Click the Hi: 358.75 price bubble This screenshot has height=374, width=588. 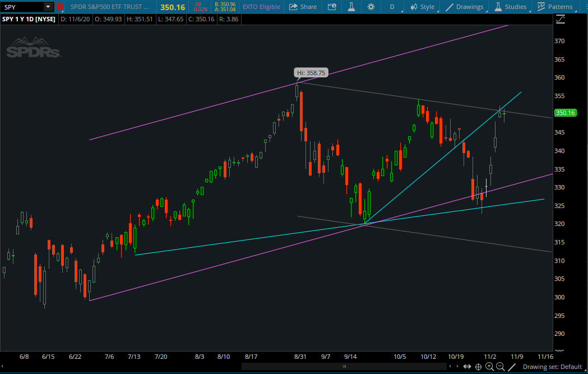[x=311, y=73]
